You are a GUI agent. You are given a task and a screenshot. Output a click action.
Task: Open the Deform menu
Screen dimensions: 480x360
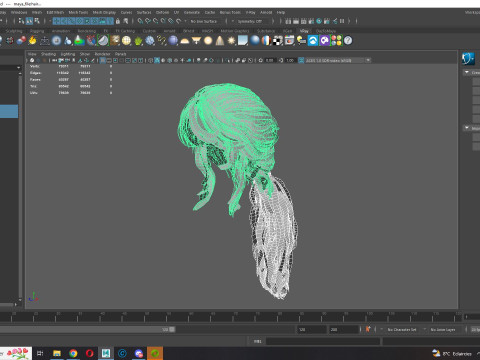point(162,12)
